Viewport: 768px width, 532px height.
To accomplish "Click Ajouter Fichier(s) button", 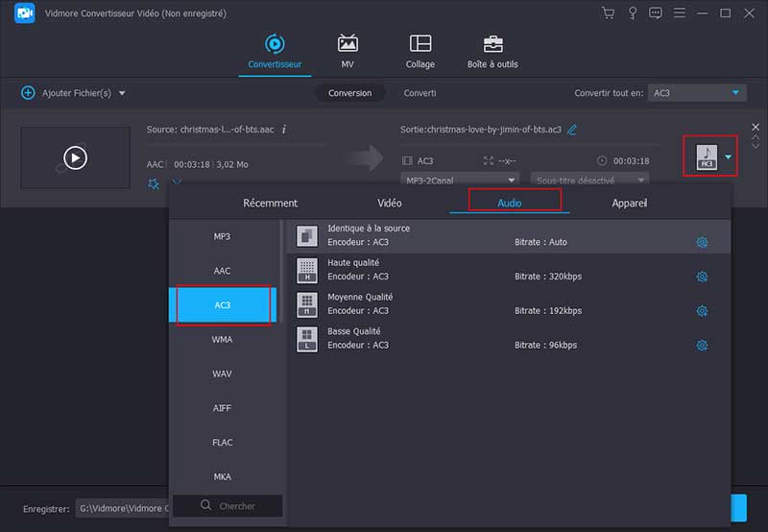I will [67, 93].
